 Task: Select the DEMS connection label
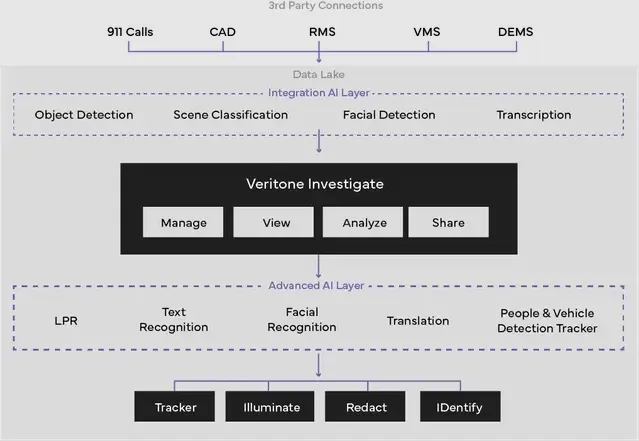click(515, 32)
